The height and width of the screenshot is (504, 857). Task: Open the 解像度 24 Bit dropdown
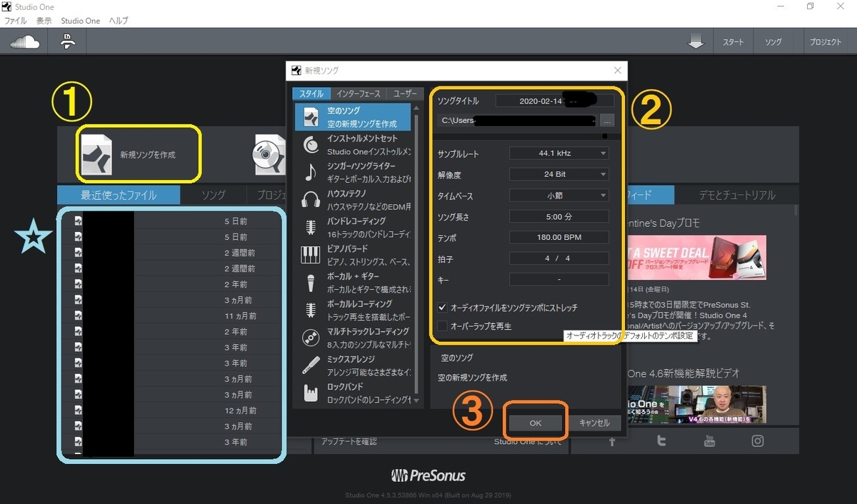[559, 174]
